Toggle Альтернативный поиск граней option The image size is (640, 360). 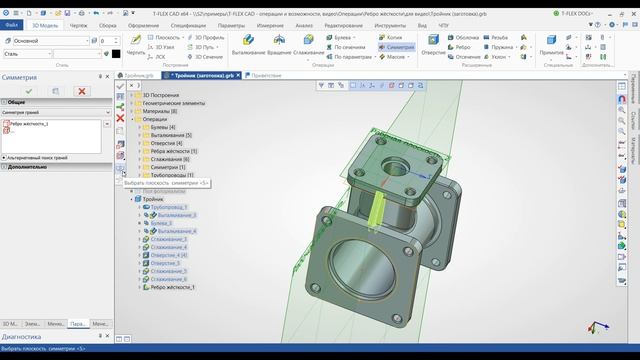tap(4, 158)
